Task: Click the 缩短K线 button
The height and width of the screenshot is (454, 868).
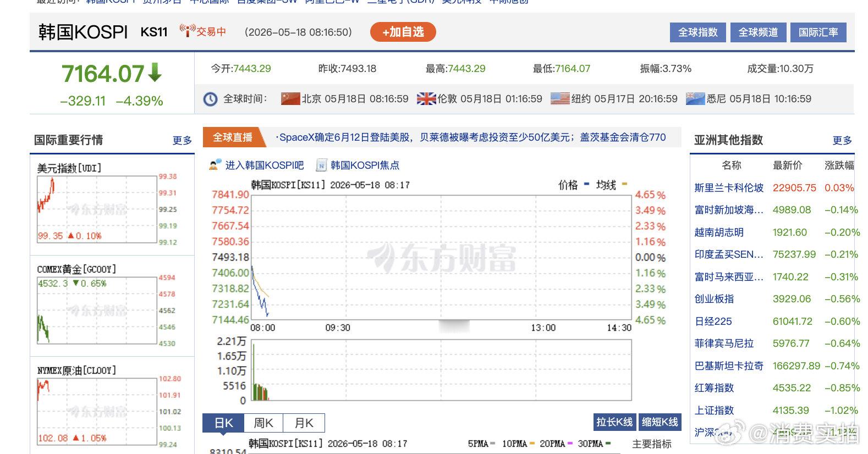Action: click(660, 422)
